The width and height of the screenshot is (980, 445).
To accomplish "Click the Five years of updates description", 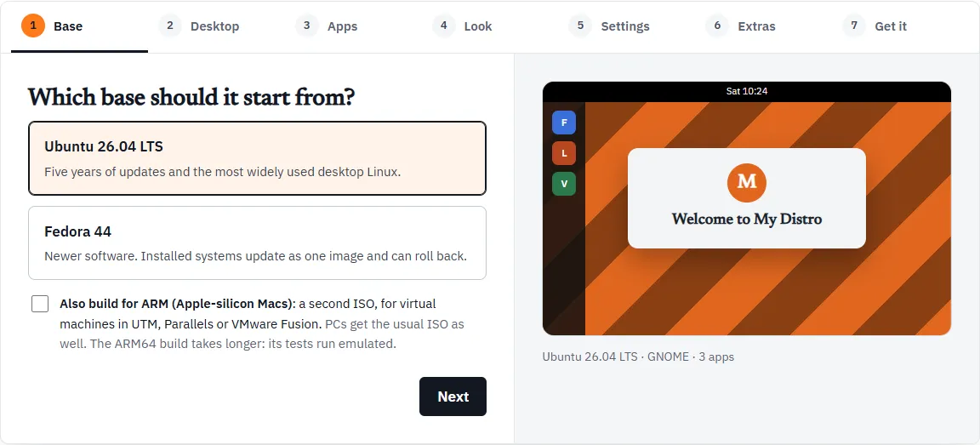I will pos(223,171).
